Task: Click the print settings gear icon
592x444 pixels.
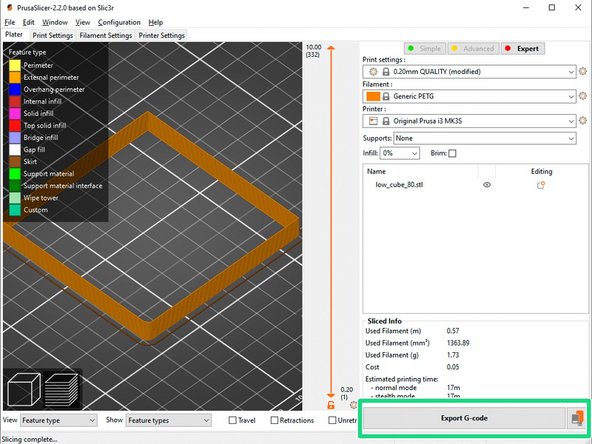Action: pos(583,71)
